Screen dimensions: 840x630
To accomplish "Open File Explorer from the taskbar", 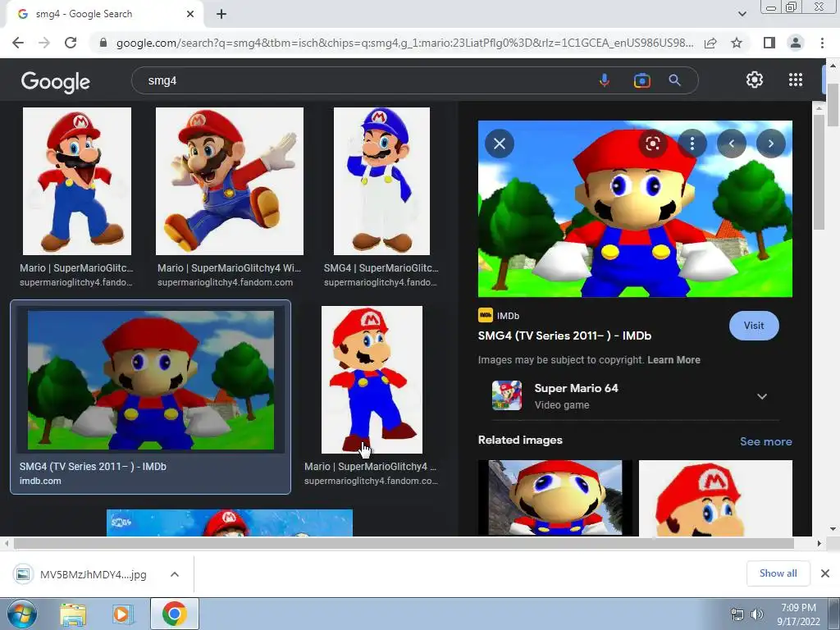I will pos(73,614).
